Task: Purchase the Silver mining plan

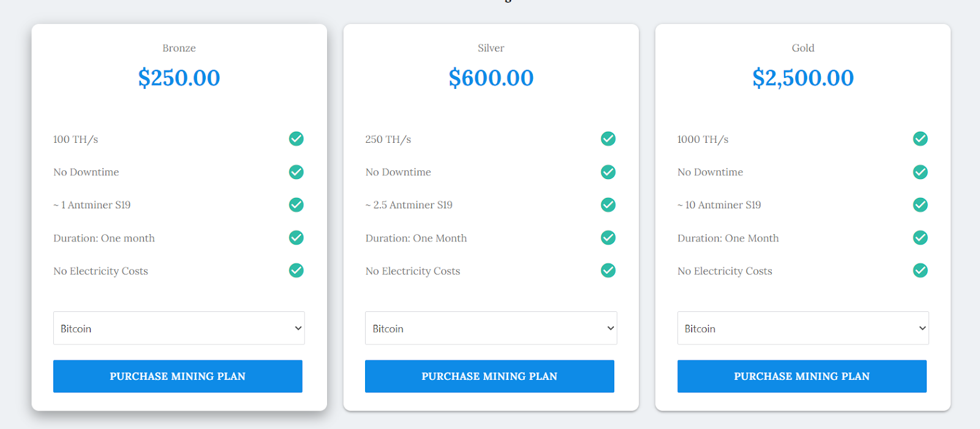Action: point(489,376)
